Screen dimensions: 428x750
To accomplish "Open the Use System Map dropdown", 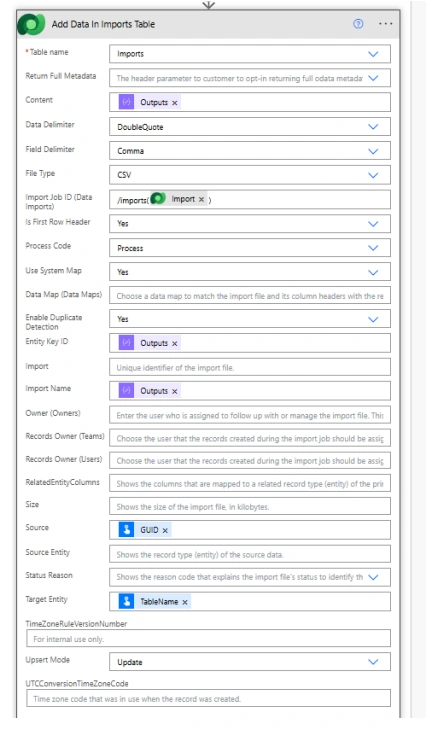I will [x=373, y=272].
